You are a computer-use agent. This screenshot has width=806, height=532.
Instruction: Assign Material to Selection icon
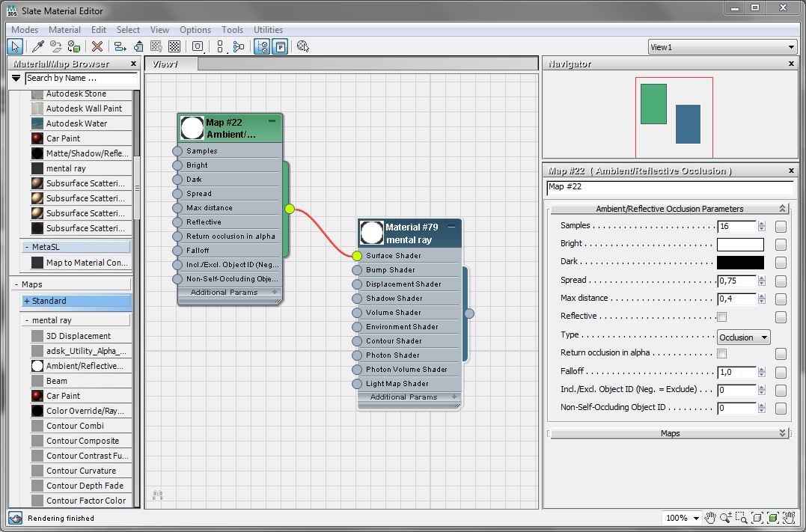[73, 47]
